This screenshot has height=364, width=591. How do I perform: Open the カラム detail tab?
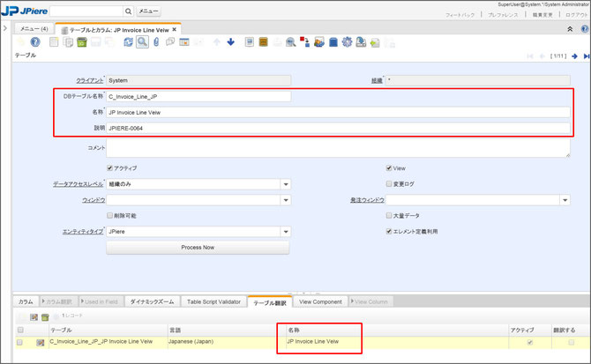[x=26, y=302]
